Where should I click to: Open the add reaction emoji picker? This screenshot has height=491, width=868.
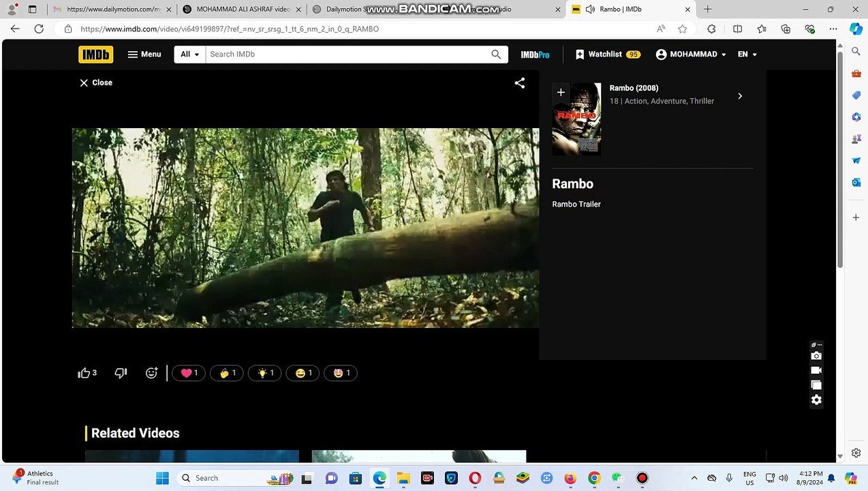151,373
